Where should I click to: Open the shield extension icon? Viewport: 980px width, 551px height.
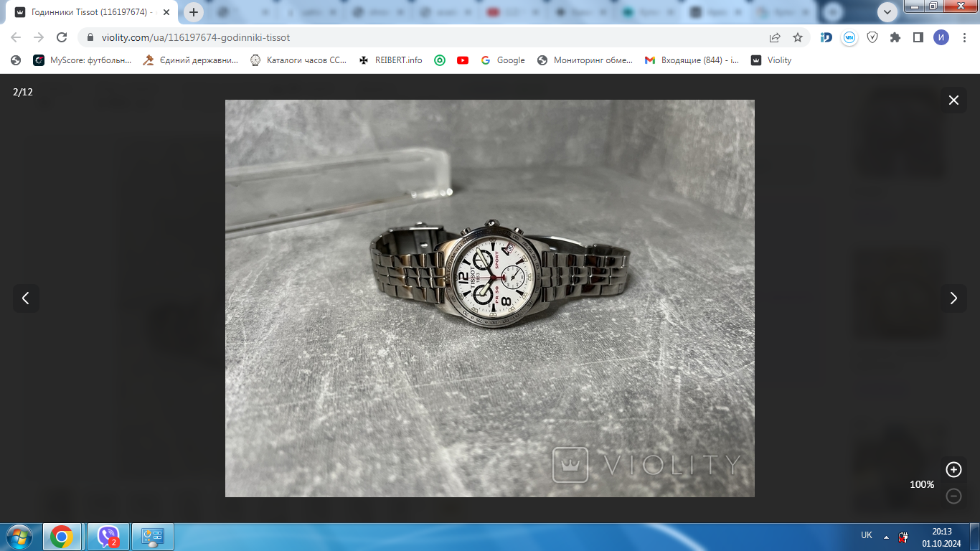pos(872,37)
